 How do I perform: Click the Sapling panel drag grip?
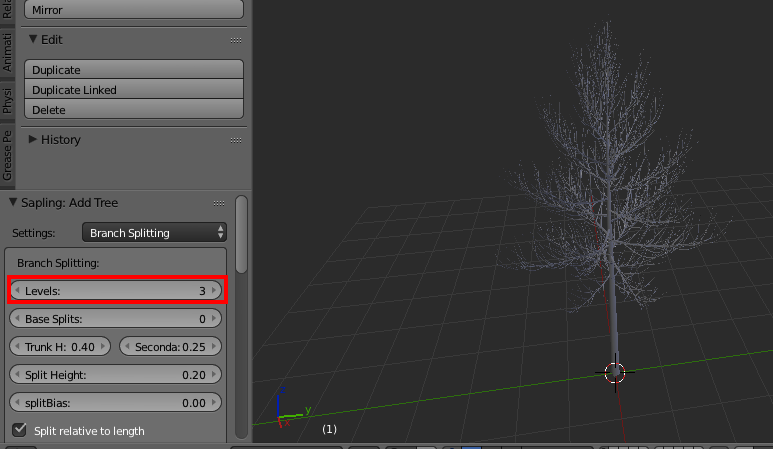(x=219, y=203)
